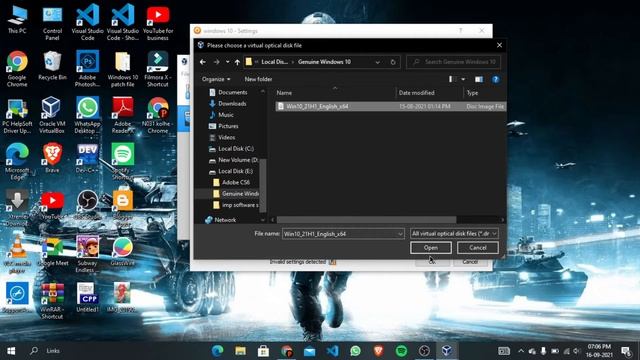The height and width of the screenshot is (360, 640).
Task: Open the Google Chrome desktop shortcut
Action: tap(17, 69)
